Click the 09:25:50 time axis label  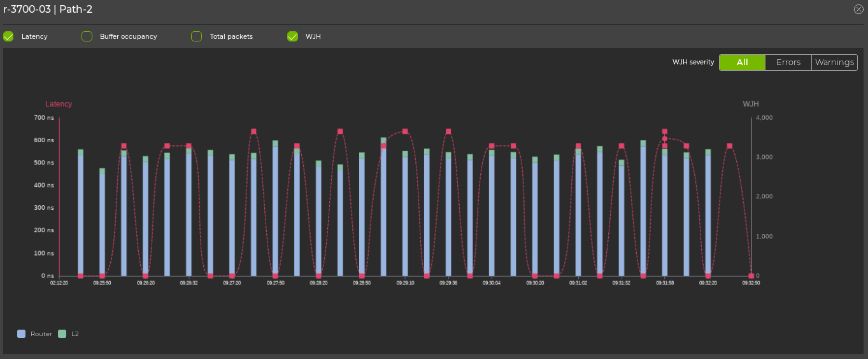tap(102, 283)
